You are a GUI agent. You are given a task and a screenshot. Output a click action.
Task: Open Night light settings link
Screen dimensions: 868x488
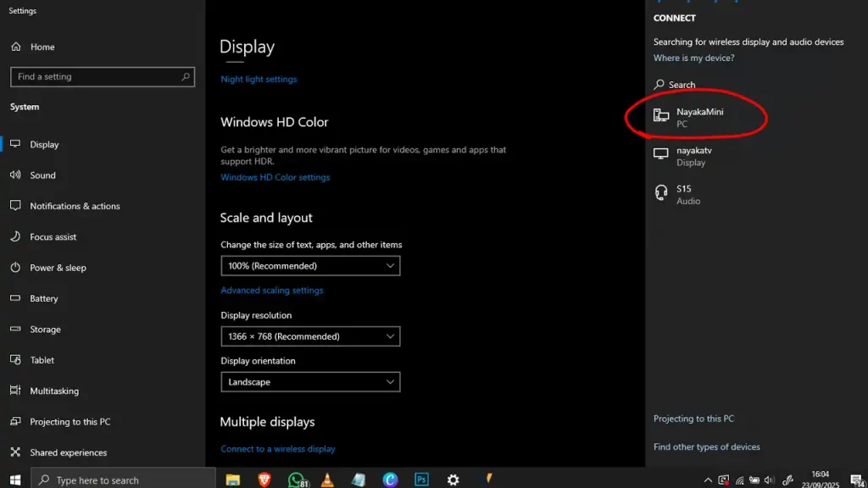click(x=259, y=80)
